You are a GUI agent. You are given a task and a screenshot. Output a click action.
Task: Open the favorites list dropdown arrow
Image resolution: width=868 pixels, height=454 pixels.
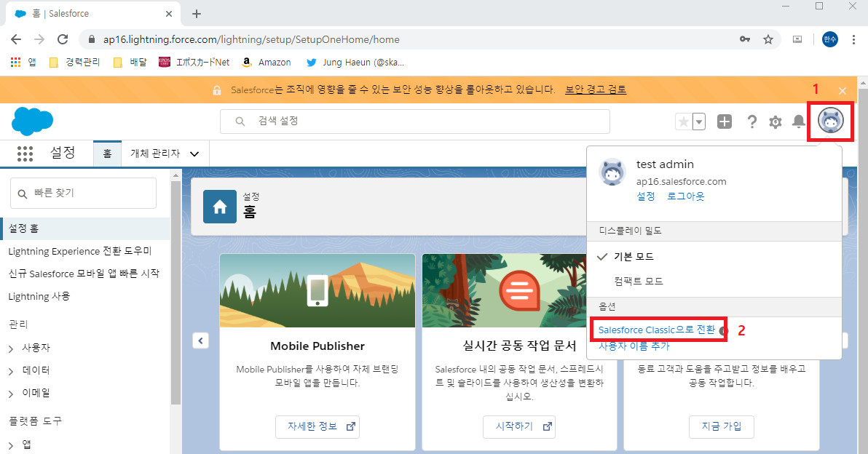coord(699,122)
